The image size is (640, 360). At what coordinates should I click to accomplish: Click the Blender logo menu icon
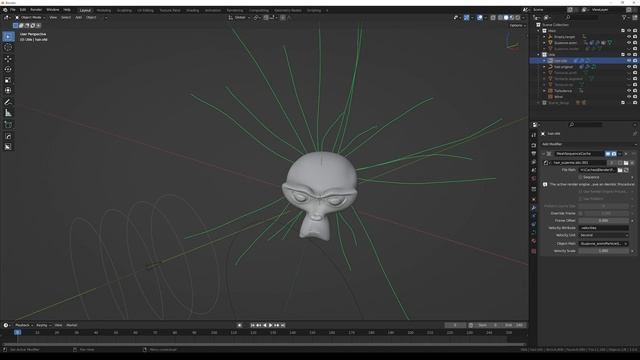click(5, 10)
